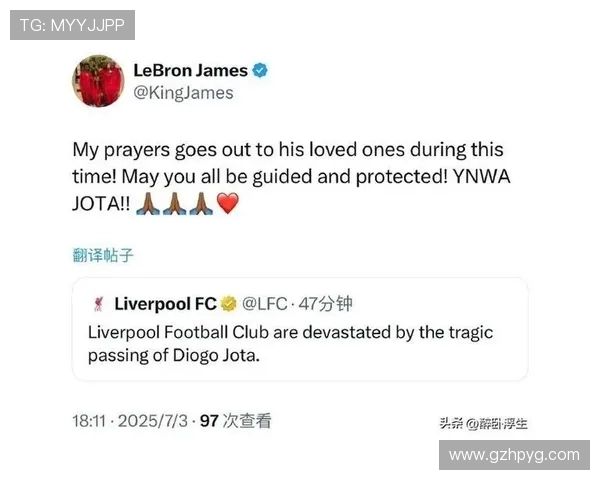Click the red heart emoji in the tweet
The image size is (600, 480).
point(228,203)
